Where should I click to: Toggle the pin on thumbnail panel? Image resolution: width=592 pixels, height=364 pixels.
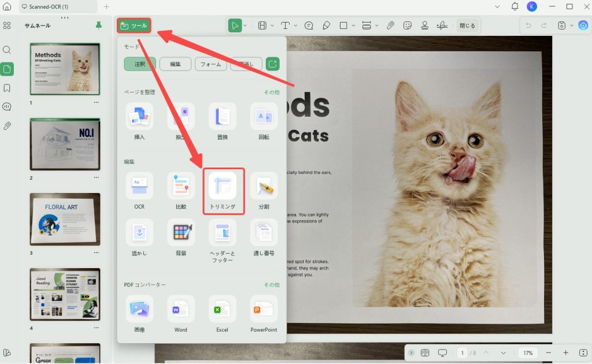98,25
